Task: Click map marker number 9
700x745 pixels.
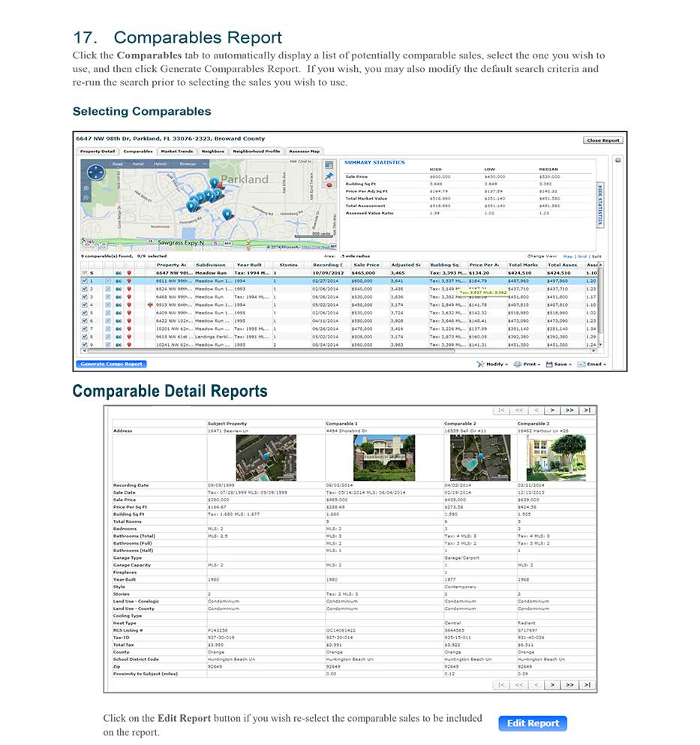Action: point(191,206)
